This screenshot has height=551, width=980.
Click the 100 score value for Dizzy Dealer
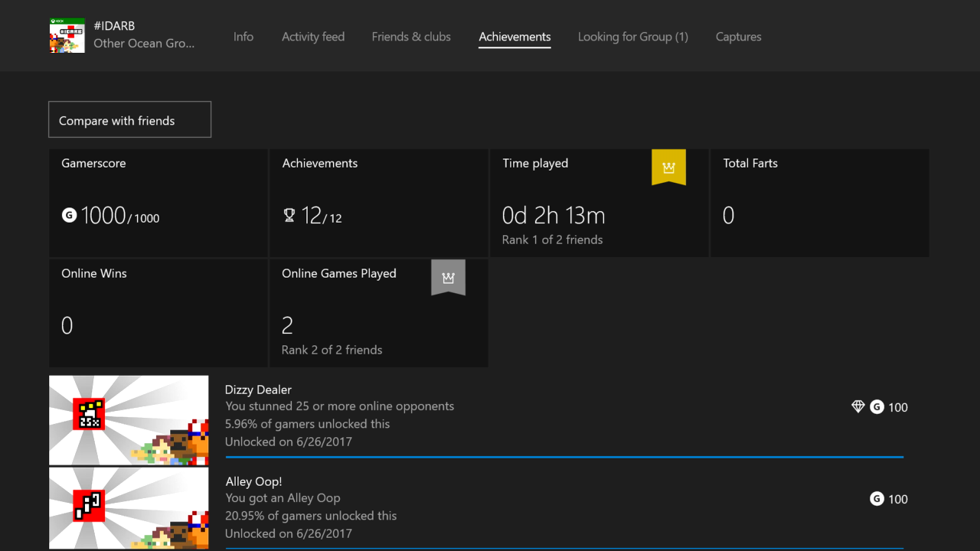point(898,407)
